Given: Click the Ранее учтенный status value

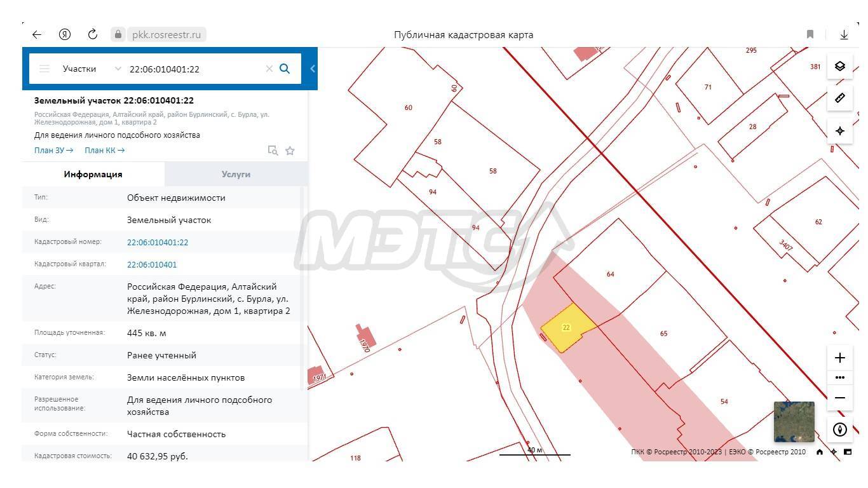Looking at the screenshot, I should [x=161, y=355].
